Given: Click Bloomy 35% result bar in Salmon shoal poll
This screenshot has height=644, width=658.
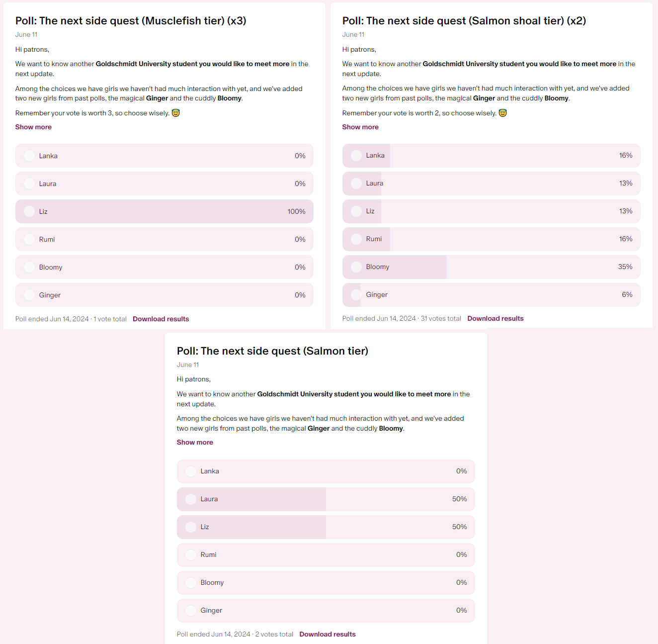Looking at the screenshot, I should point(492,267).
